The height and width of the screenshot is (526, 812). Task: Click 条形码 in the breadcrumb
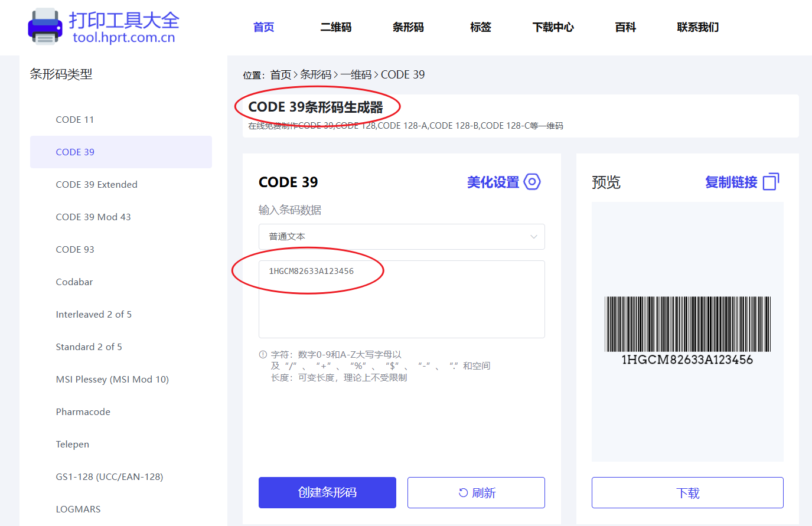pyautogui.click(x=316, y=75)
